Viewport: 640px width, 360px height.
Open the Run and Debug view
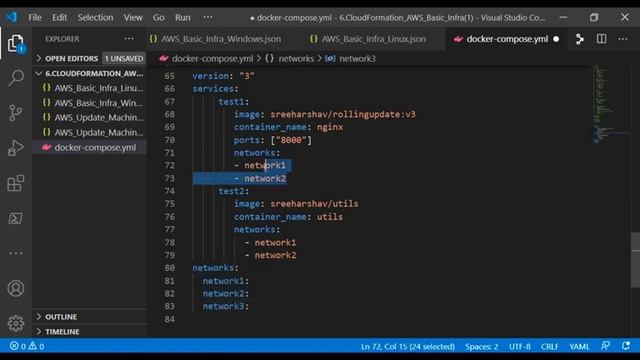(16, 148)
